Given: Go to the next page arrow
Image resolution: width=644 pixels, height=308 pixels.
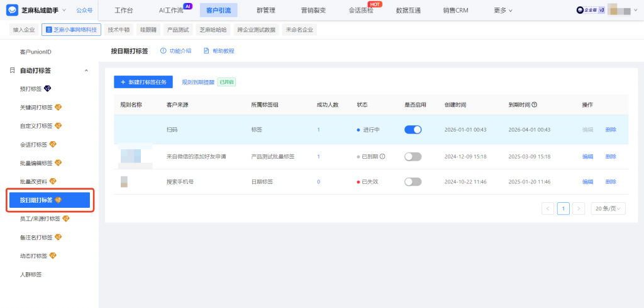Looking at the screenshot, I should (579, 208).
